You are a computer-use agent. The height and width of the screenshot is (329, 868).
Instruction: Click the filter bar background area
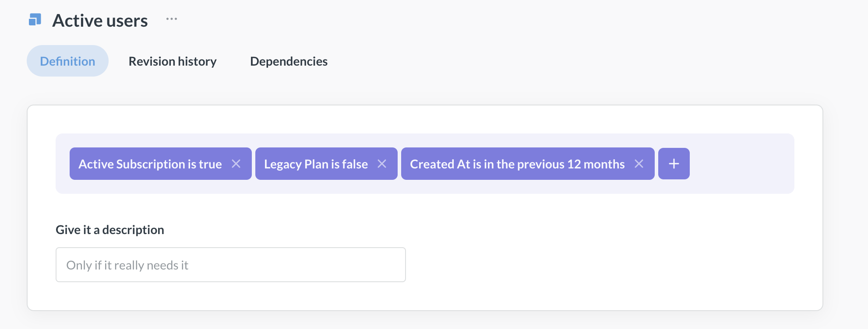736,164
